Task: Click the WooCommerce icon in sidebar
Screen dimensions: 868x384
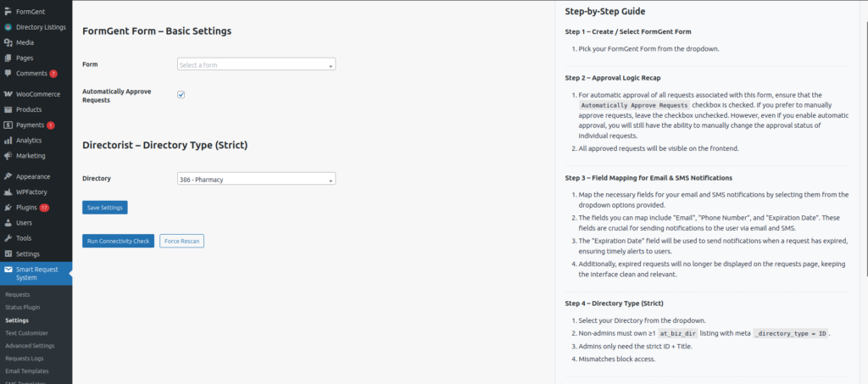Action: [8, 94]
